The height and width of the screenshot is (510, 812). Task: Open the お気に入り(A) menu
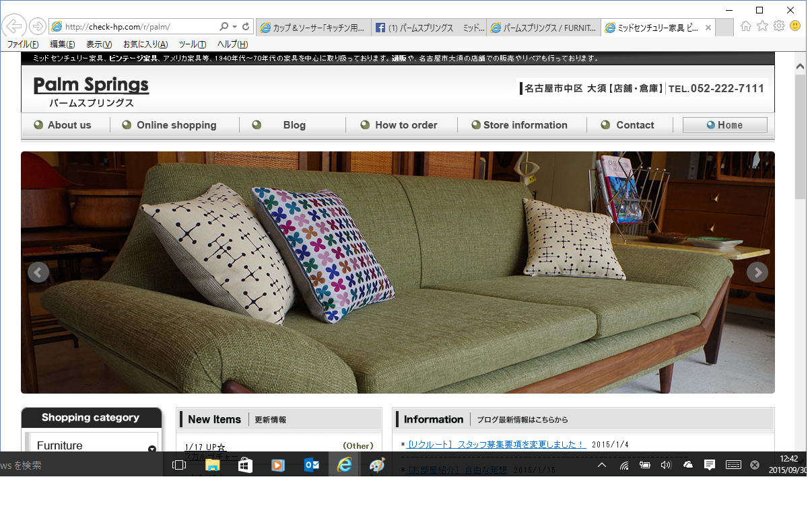click(x=145, y=44)
